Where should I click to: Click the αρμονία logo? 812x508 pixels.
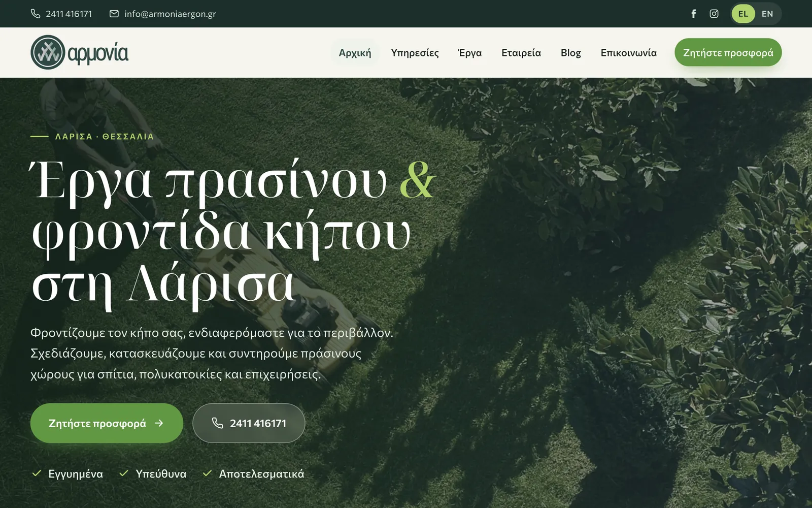pyautogui.click(x=80, y=52)
